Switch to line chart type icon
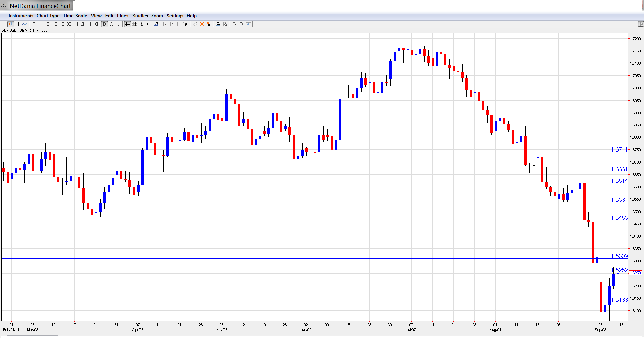This screenshot has height=362, width=644. pyautogui.click(x=25, y=24)
